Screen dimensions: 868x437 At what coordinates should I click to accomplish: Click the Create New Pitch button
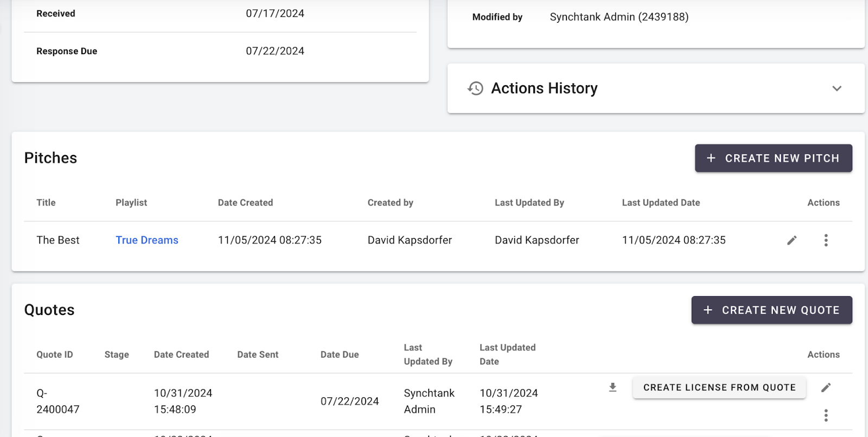click(773, 158)
